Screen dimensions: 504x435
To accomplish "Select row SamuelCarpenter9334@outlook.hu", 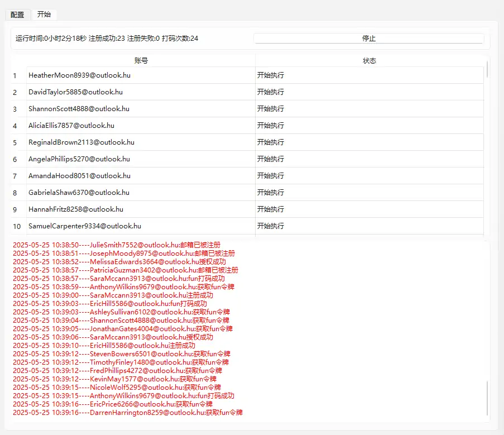I will [x=247, y=226].
